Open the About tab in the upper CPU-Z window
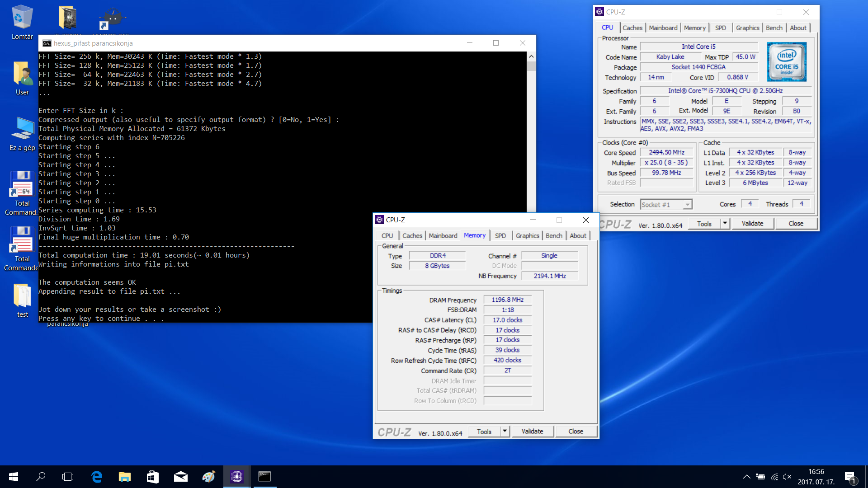 798,28
